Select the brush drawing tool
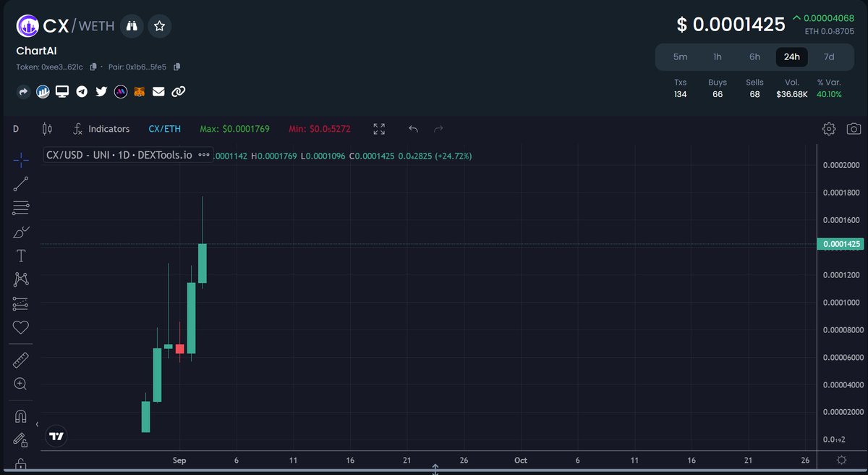Image resolution: width=868 pixels, height=475 pixels. pyautogui.click(x=21, y=232)
